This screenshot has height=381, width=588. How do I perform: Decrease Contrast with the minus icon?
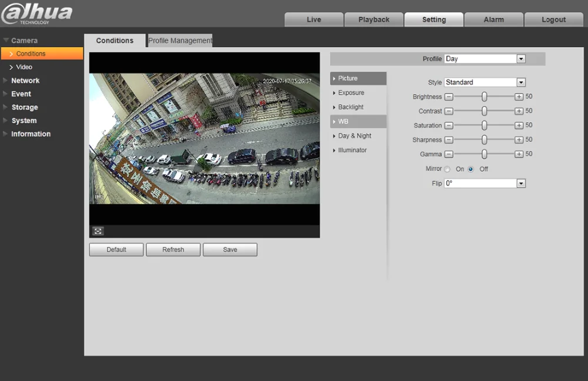pos(449,111)
